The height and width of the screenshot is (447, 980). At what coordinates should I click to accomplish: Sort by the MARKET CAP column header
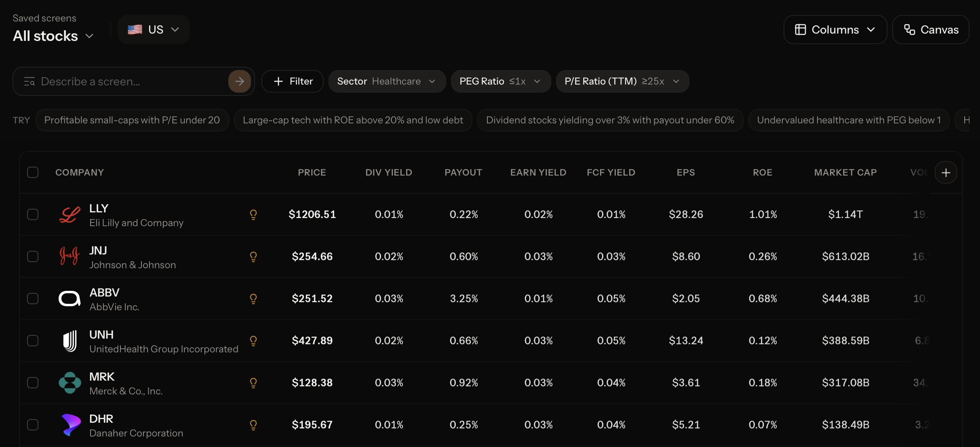(x=845, y=172)
